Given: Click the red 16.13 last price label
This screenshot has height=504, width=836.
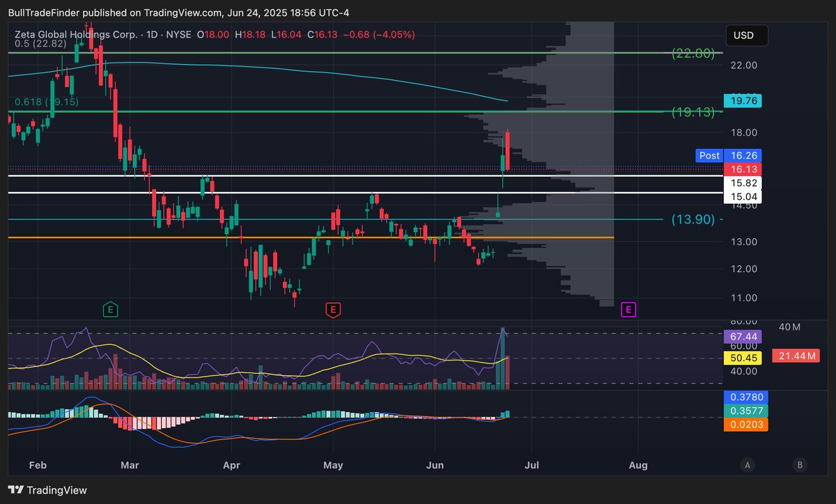Looking at the screenshot, I should pyautogui.click(x=743, y=169).
